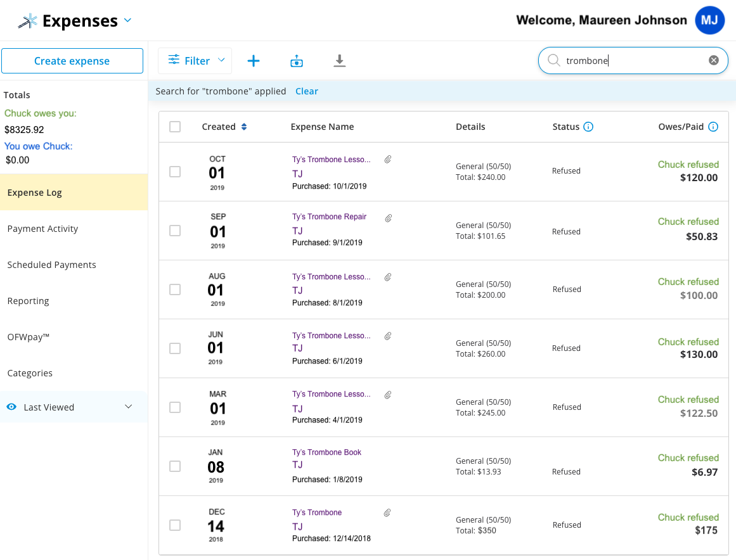Check the Mar 01 2019 expense row
736x560 pixels.
point(175,407)
